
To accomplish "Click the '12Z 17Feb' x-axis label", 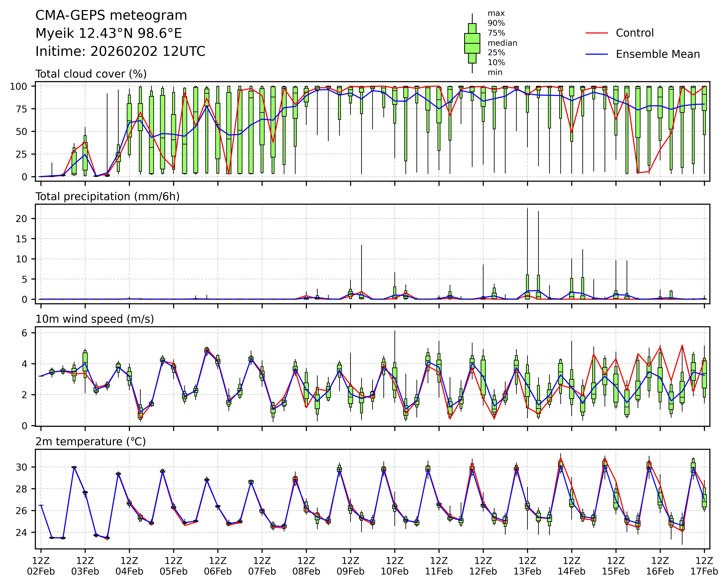I will click(704, 566).
